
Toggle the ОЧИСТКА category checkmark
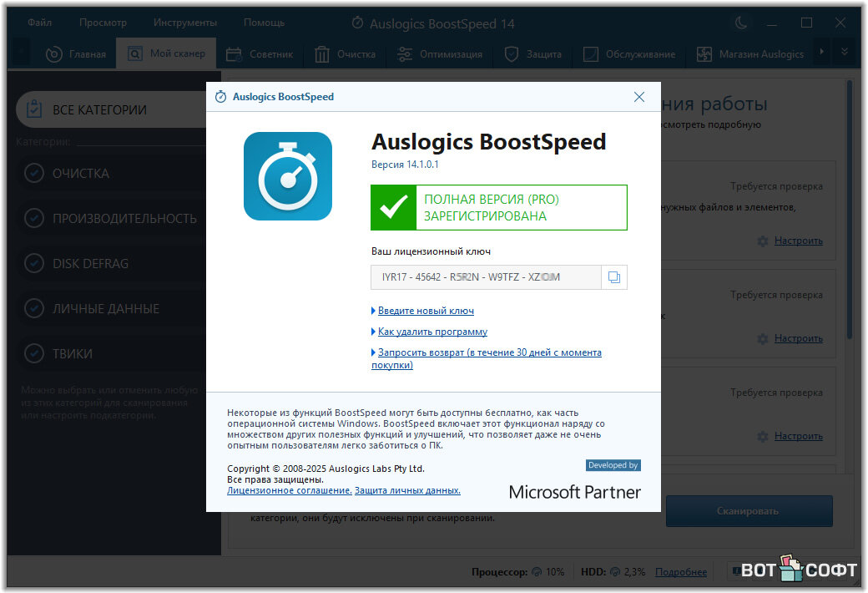click(x=34, y=174)
